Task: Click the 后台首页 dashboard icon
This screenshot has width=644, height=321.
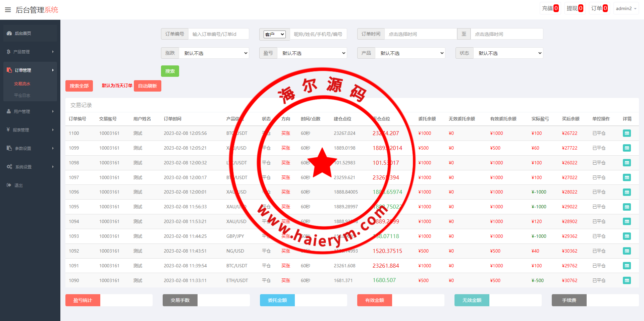Action: click(9, 33)
